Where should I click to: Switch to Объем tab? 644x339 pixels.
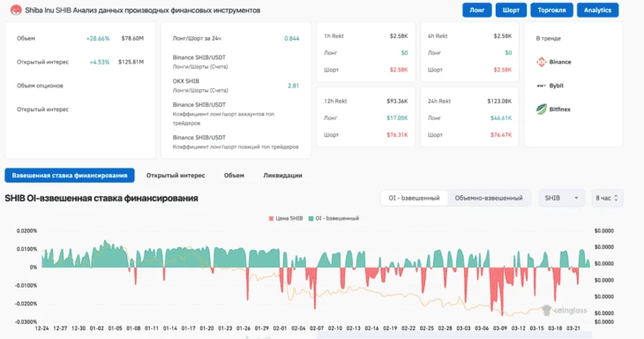coord(234,176)
